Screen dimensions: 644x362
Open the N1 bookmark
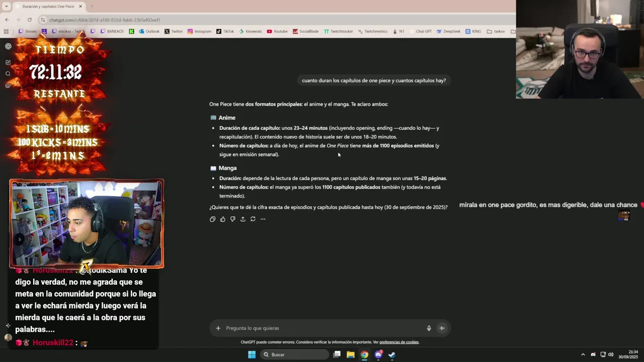[398, 31]
